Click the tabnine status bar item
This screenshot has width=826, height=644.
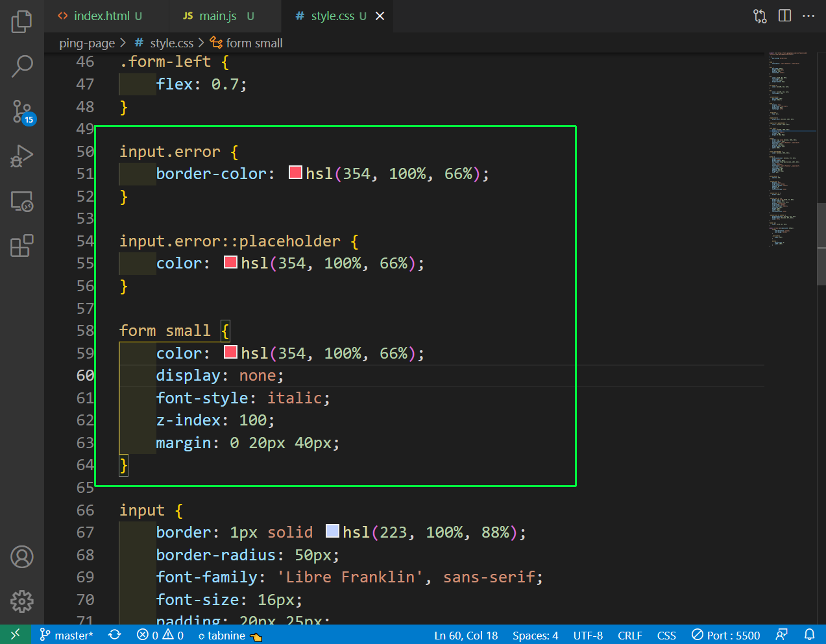tap(230, 635)
